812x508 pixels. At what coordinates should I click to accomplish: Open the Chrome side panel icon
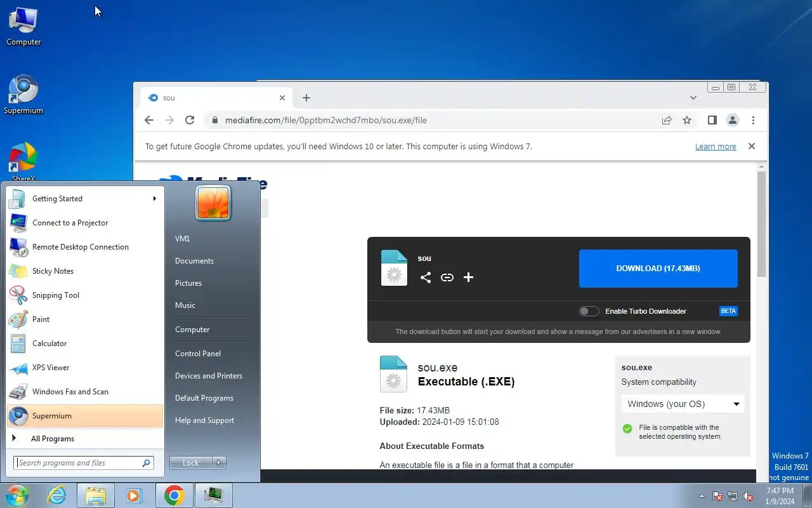[712, 120]
